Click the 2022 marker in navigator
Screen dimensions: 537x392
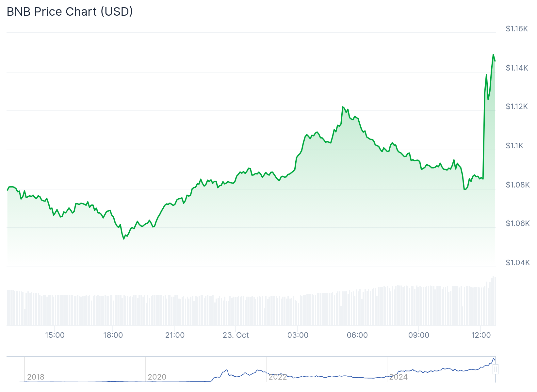[278, 377]
